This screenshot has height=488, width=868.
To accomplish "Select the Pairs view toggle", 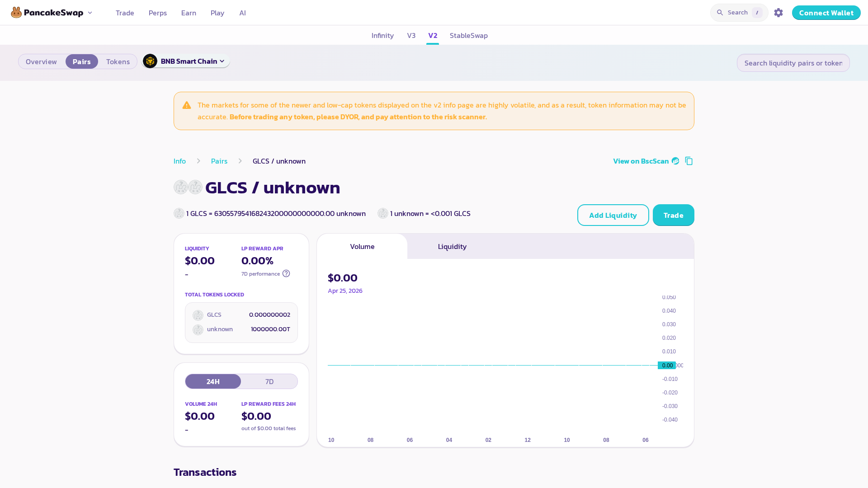I will (x=82, y=61).
